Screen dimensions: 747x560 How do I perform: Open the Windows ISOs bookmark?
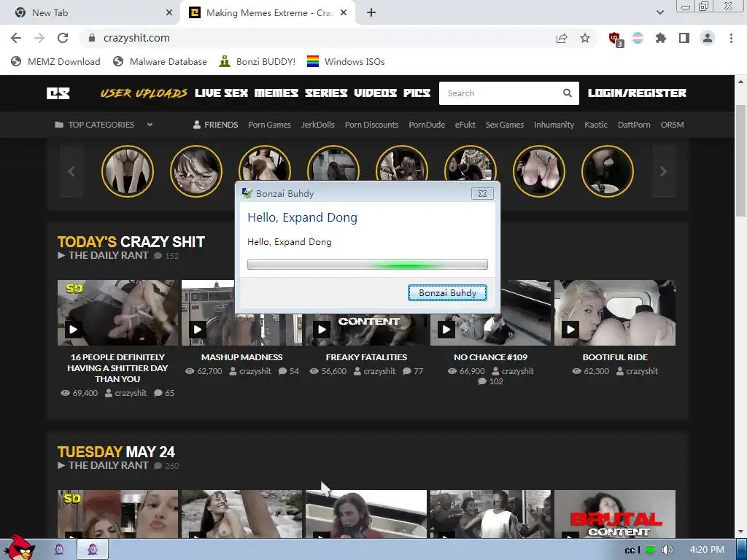(x=346, y=62)
